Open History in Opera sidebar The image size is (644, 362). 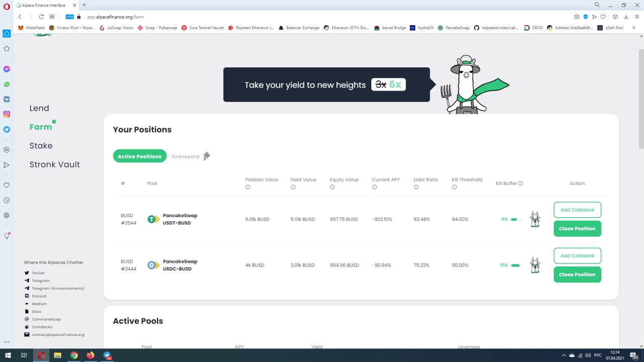pyautogui.click(x=7, y=200)
